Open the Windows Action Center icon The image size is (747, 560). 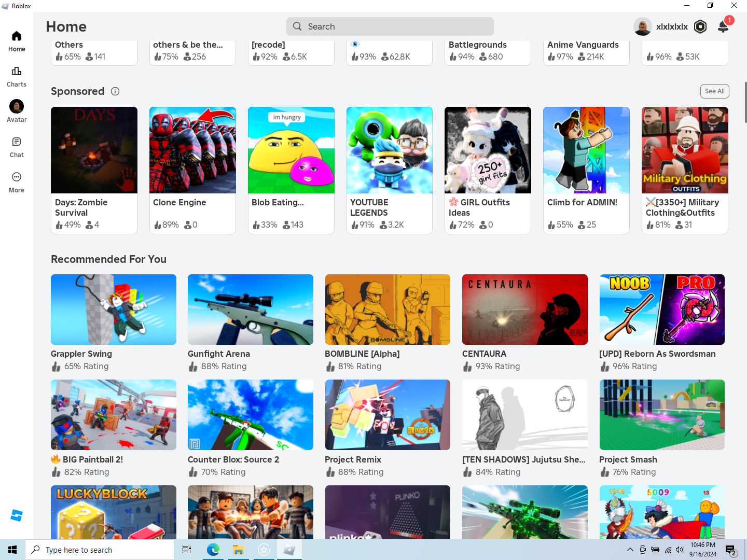[x=730, y=550]
